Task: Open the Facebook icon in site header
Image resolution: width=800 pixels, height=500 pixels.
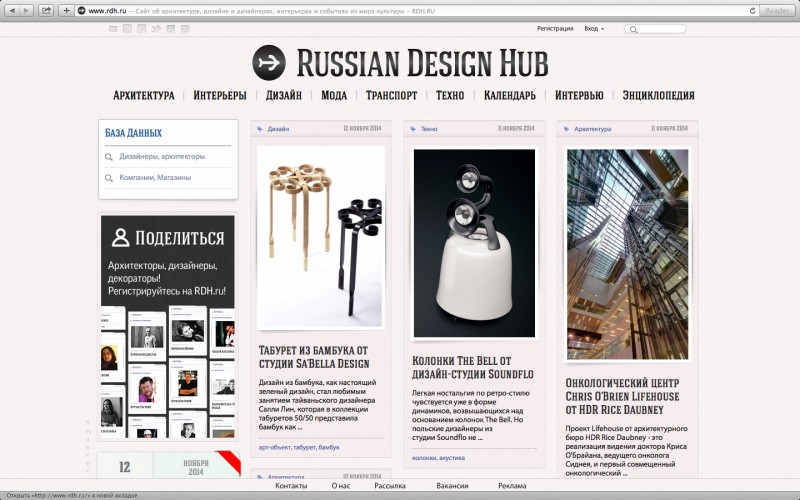Action: 142,29
